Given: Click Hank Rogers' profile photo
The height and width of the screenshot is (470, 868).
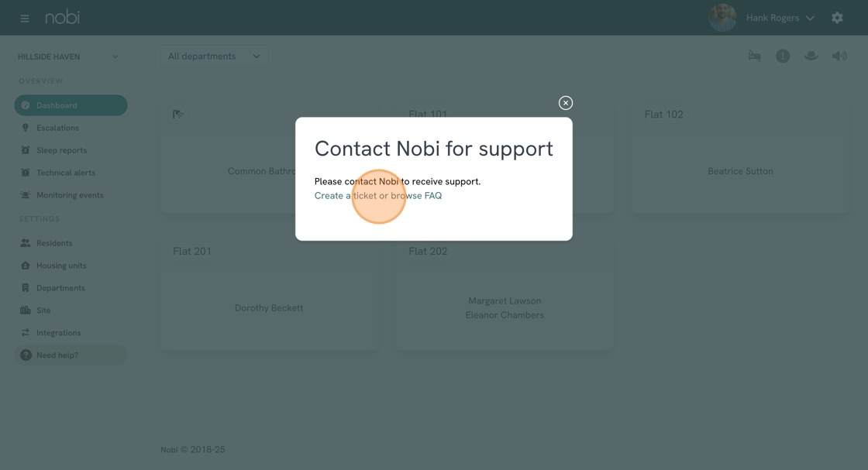Looking at the screenshot, I should tap(722, 18).
